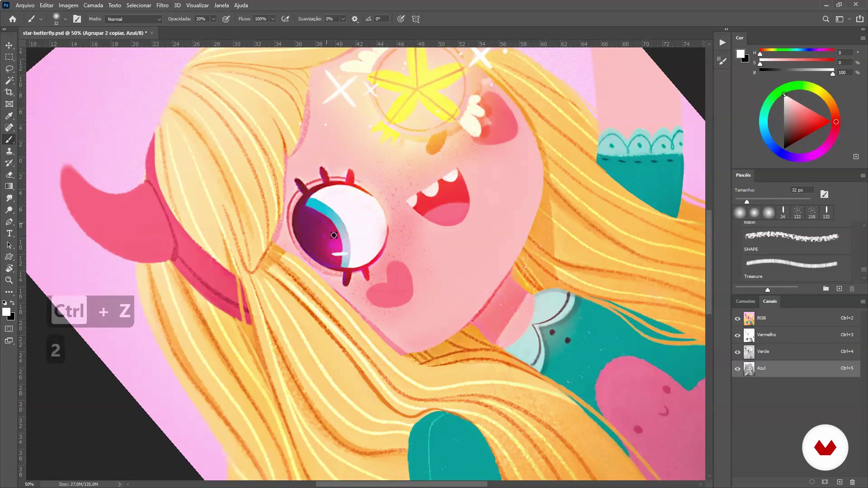868x488 pixels.
Task: Select the History Brush tool
Action: pyautogui.click(x=9, y=163)
